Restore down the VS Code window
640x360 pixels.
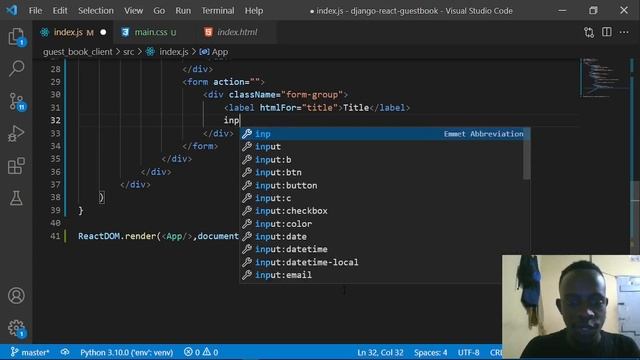click(x=593, y=11)
